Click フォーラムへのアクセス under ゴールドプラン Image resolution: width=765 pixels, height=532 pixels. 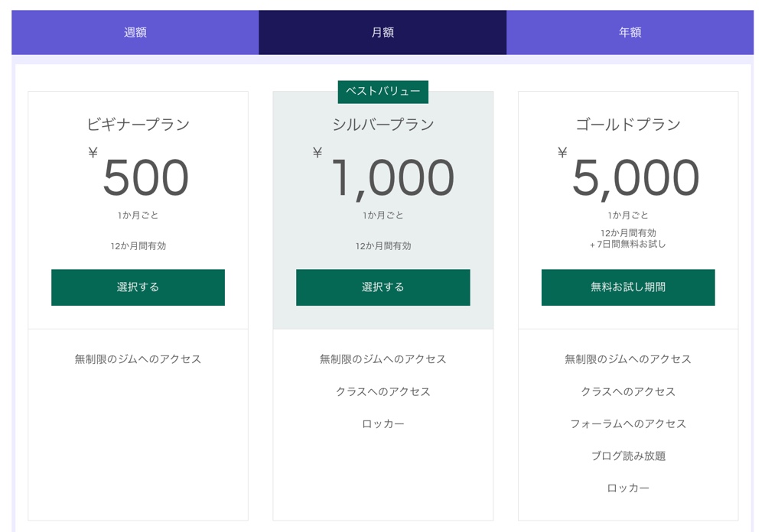click(627, 423)
